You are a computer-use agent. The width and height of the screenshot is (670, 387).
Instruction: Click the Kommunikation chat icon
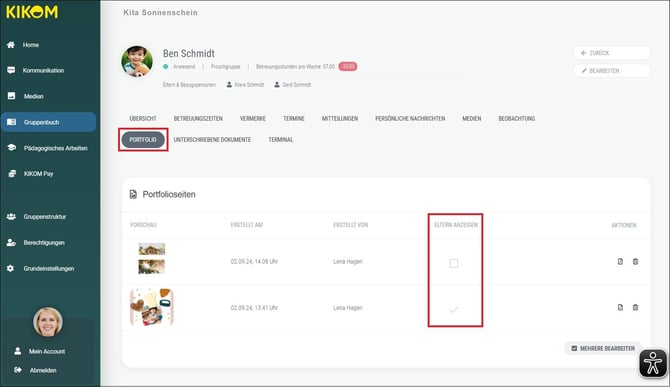[x=11, y=70]
